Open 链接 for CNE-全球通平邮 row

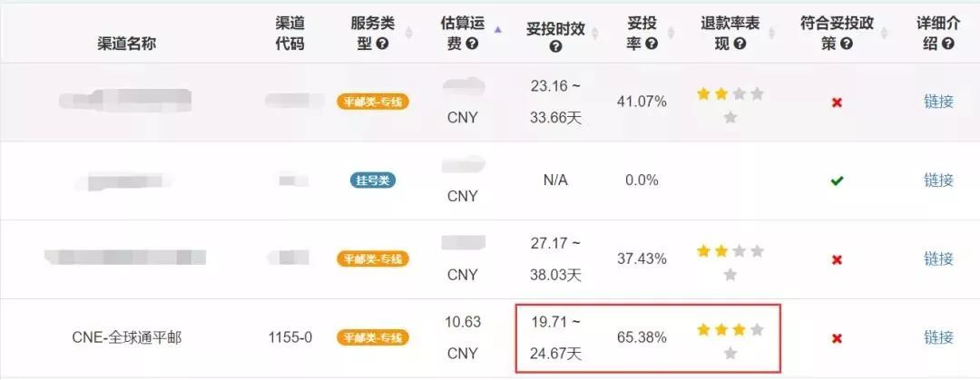tap(938, 337)
